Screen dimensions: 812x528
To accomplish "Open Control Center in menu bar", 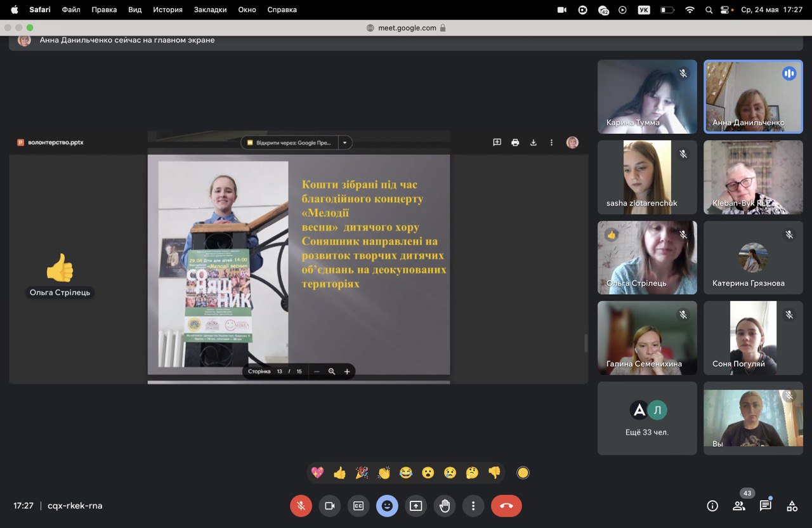I will click(x=725, y=10).
